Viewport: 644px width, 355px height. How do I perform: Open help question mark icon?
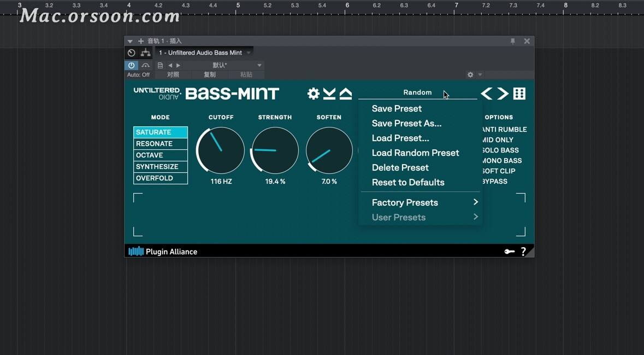(x=523, y=251)
